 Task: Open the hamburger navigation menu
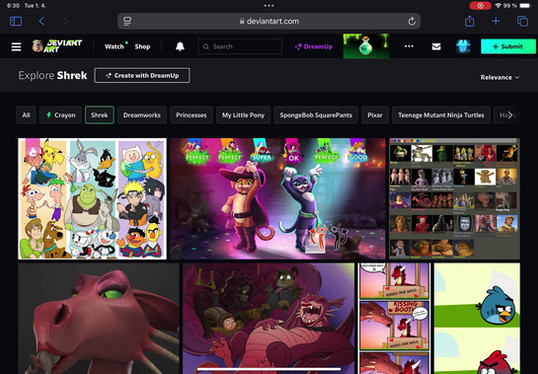[x=16, y=47]
